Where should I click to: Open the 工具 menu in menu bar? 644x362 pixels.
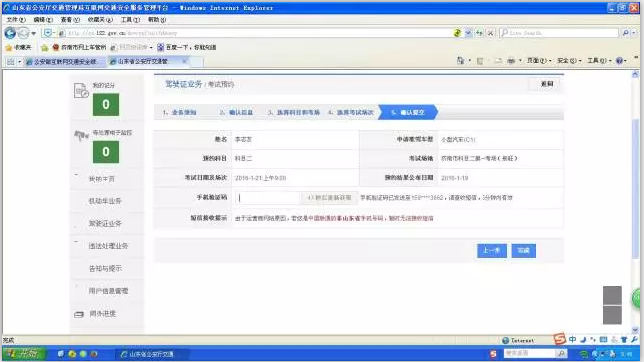(x=130, y=20)
